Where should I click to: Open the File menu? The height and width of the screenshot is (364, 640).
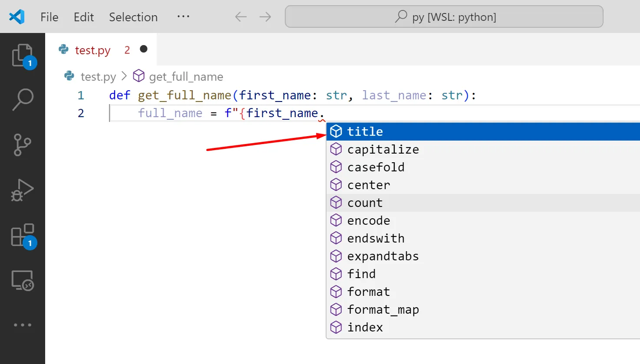49,17
